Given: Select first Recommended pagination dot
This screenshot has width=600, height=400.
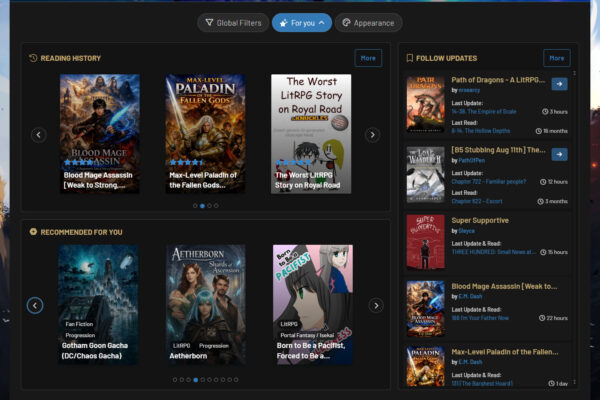Looking at the screenshot, I should click(175, 380).
